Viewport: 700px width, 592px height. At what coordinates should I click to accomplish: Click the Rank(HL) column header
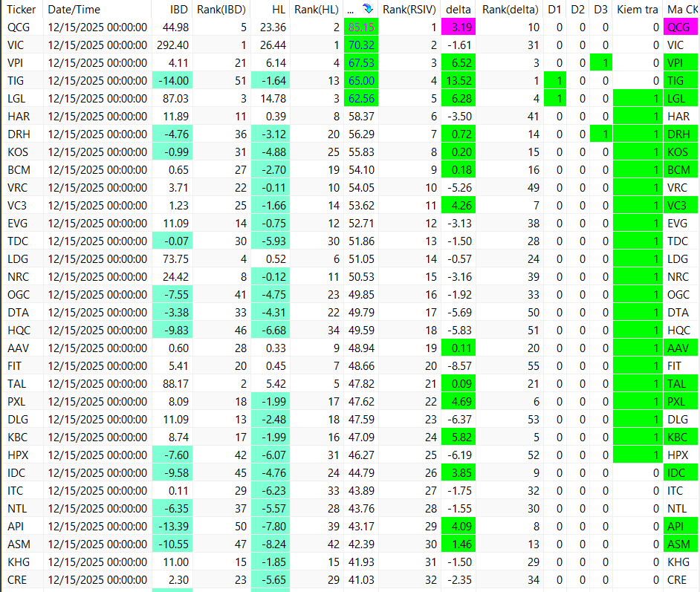point(317,9)
